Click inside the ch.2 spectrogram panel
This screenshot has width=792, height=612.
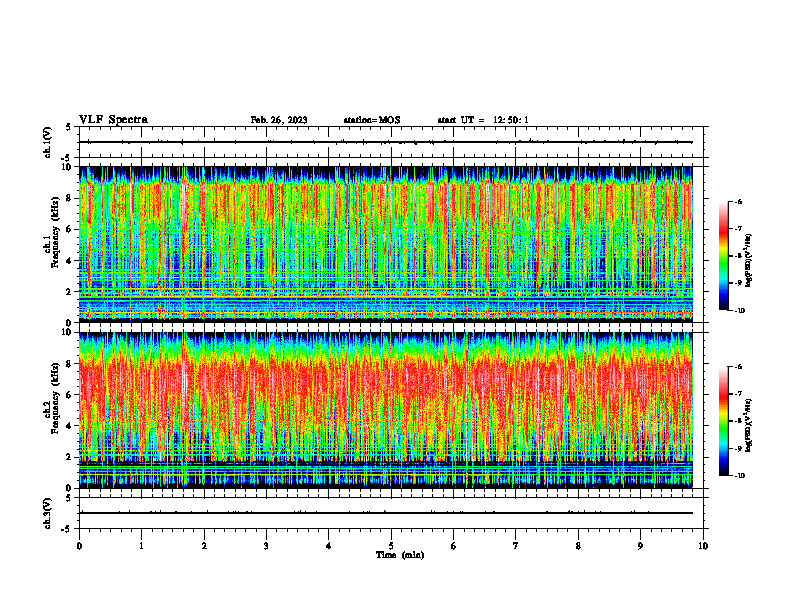pos(386,410)
